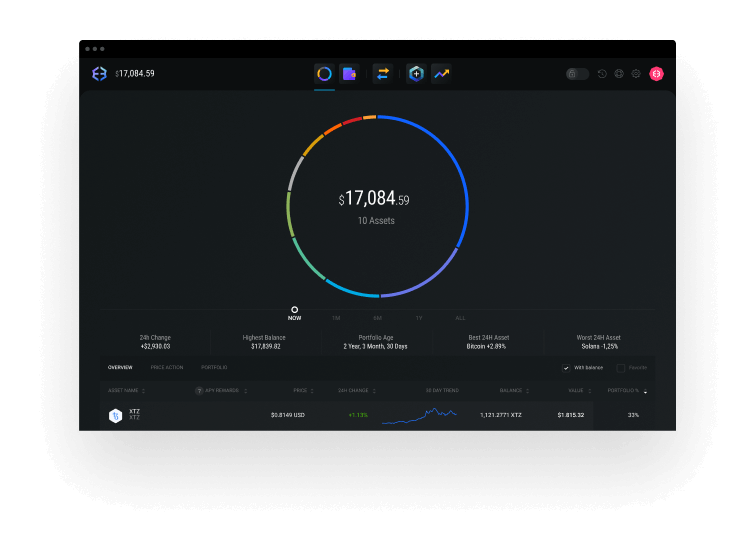Toggle the wallet lock switch

pyautogui.click(x=577, y=74)
